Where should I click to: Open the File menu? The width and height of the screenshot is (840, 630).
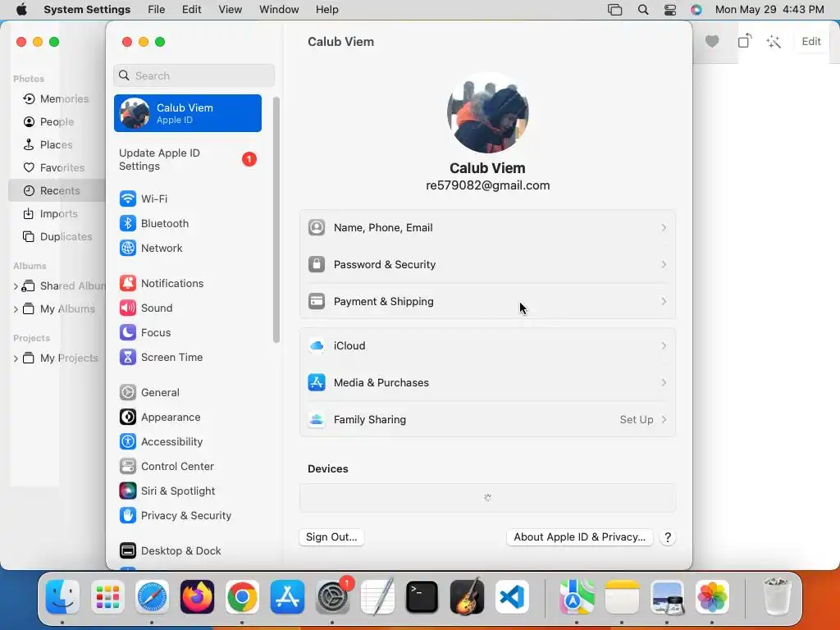click(x=157, y=10)
